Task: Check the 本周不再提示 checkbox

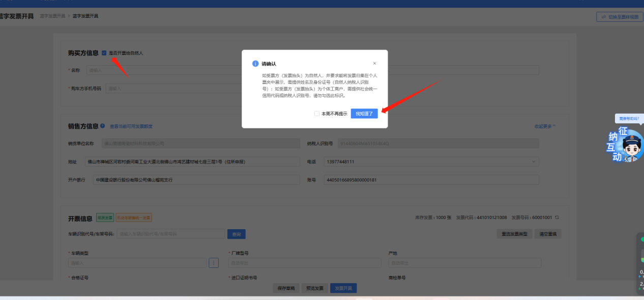Action: click(x=317, y=114)
